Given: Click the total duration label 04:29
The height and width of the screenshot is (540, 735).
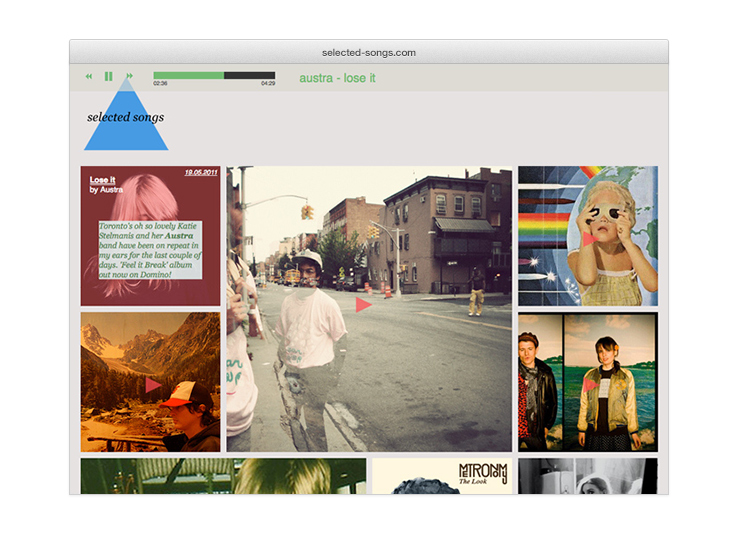Looking at the screenshot, I should [x=268, y=84].
